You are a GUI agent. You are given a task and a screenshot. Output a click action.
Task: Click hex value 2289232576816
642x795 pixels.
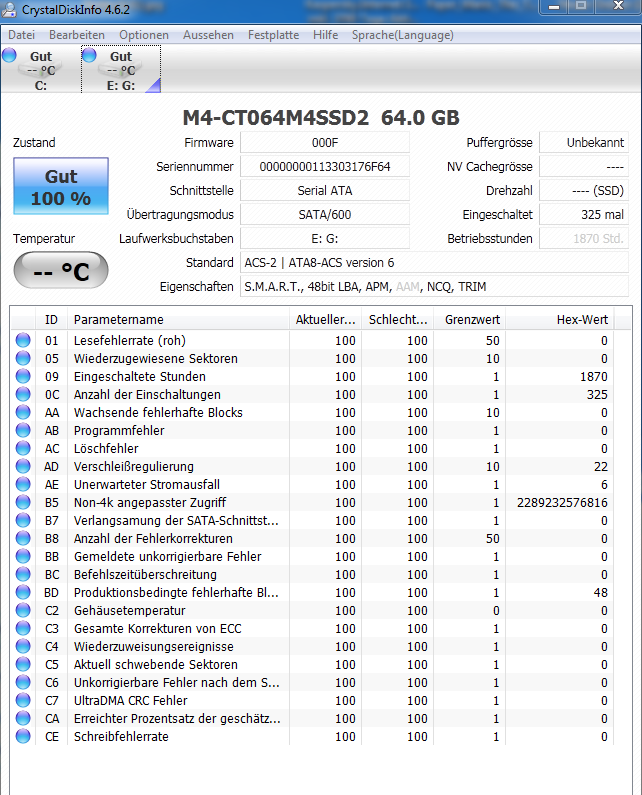(562, 502)
